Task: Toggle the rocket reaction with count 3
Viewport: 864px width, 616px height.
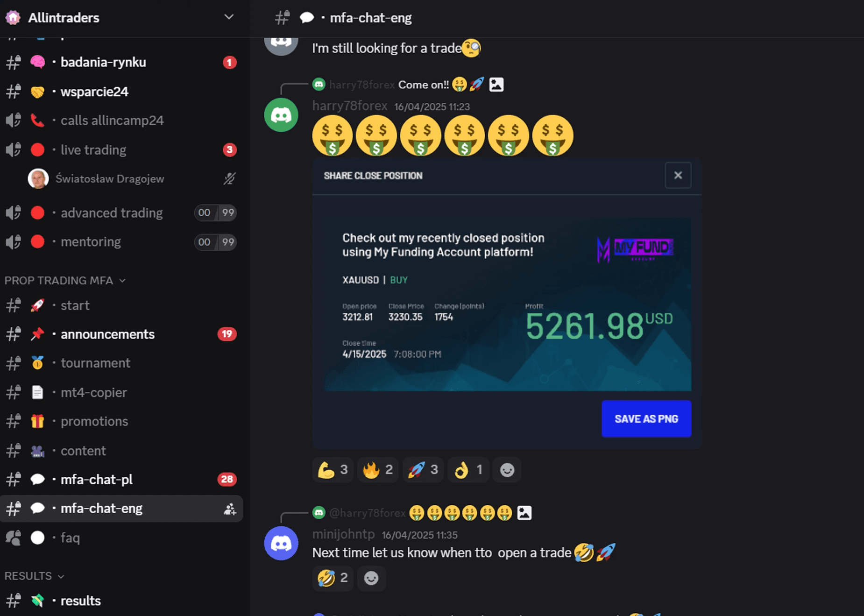Action: pyautogui.click(x=423, y=470)
